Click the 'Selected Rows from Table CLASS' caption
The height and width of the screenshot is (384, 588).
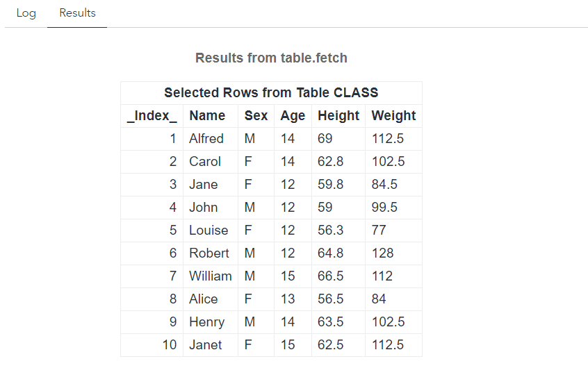pos(271,93)
